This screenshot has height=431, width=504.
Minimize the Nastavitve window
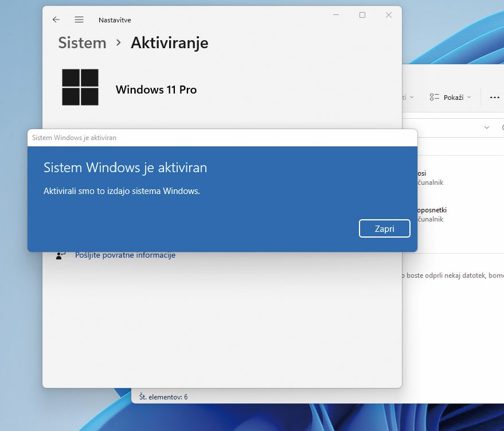click(x=335, y=15)
